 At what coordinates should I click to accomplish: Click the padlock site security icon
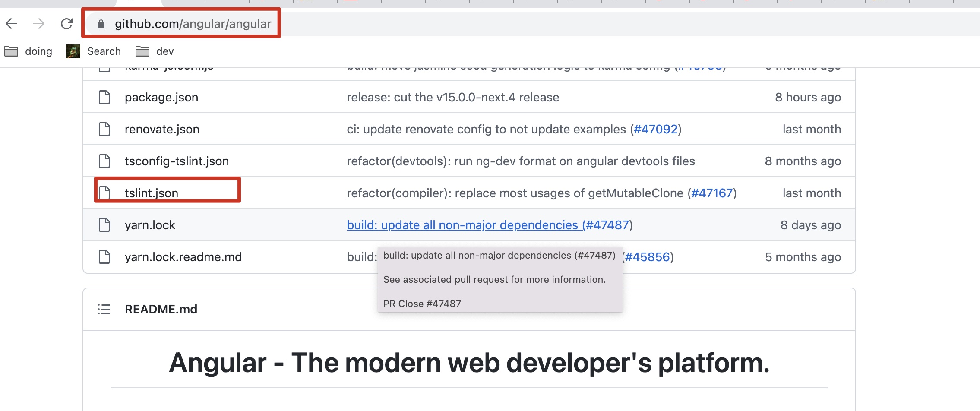101,24
